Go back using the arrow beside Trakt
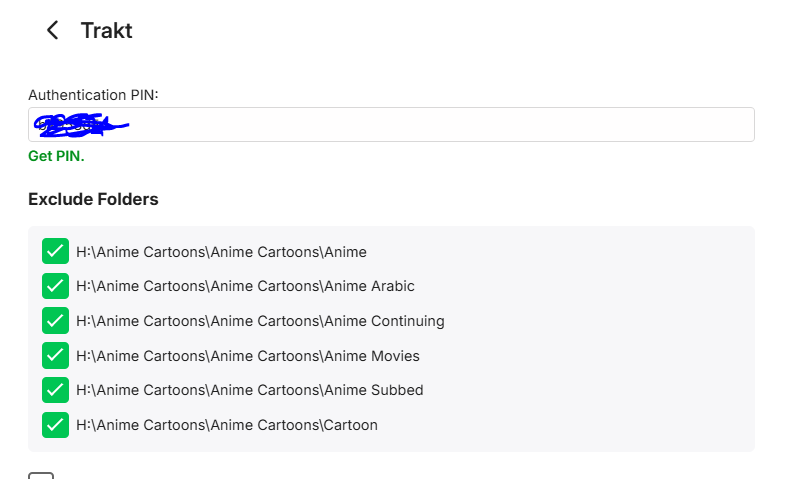Image resolution: width=812 pixels, height=479 pixels. click(53, 31)
